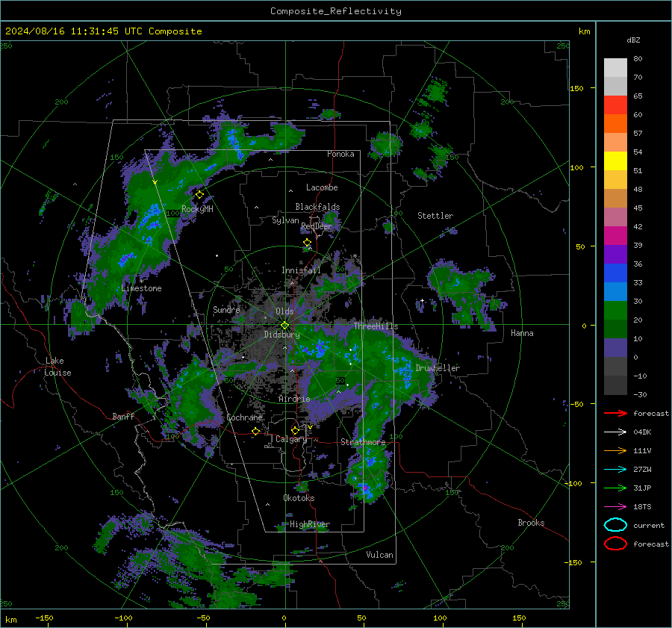The height and width of the screenshot is (628, 672).
Task: Click the magenta 42 dBZ color swatch
Action: pyautogui.click(x=615, y=236)
